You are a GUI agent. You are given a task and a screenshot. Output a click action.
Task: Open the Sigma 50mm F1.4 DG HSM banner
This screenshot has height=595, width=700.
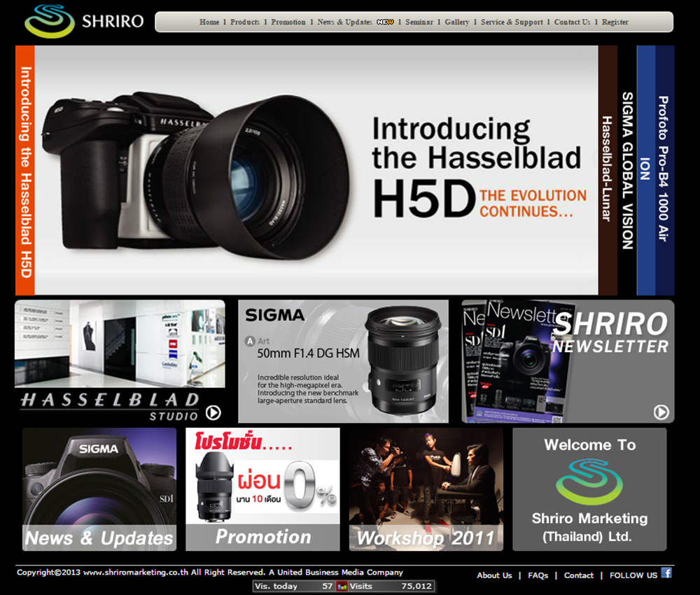343,361
